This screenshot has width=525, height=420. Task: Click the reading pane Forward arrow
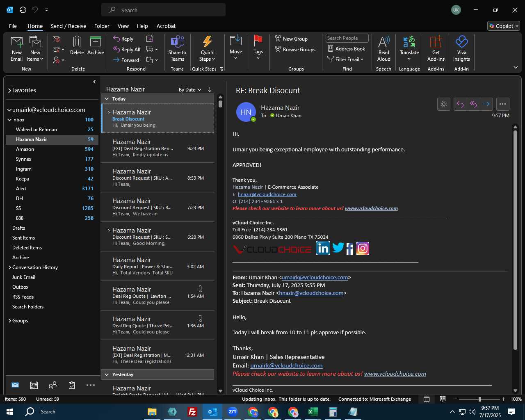coord(486,104)
